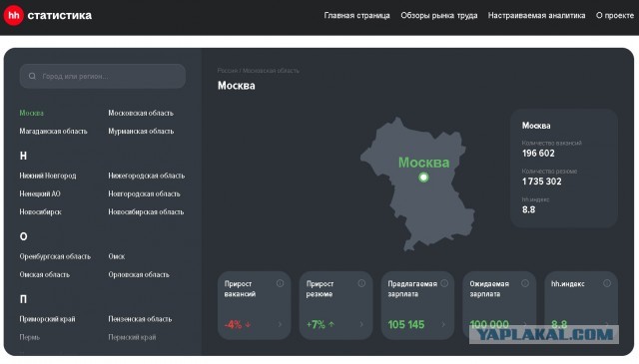The width and height of the screenshot is (639, 364).
Task: Expand Предлагаемая зарплата card chevron
Action: pos(443,324)
